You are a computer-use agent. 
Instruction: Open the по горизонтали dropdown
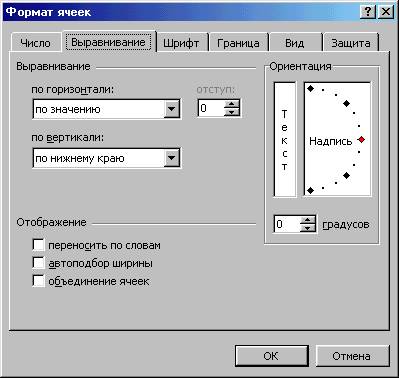point(172,109)
